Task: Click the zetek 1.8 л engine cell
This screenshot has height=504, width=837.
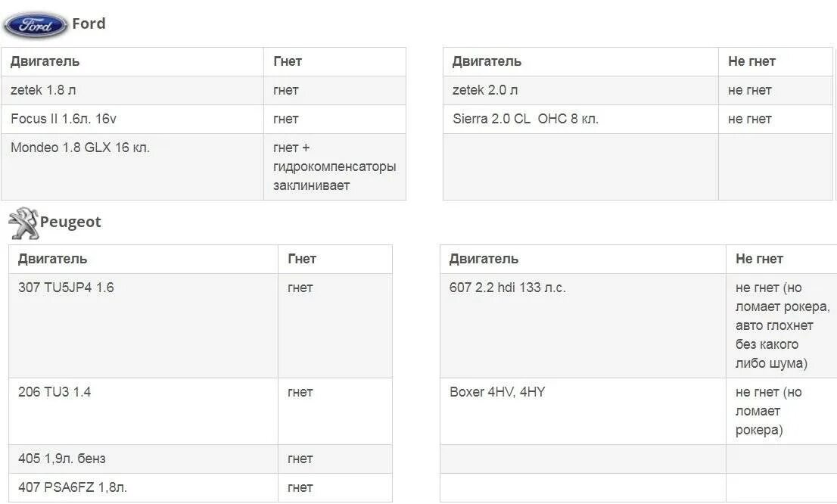Action: (132, 90)
